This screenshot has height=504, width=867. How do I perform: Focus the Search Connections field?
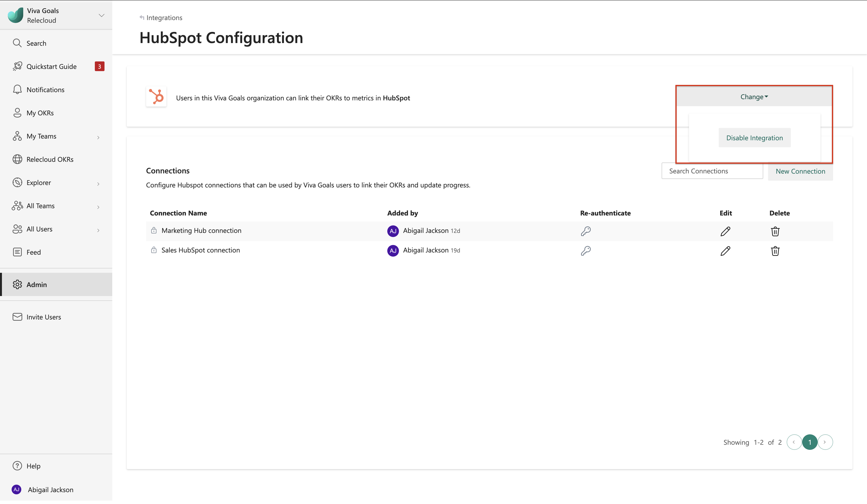pos(712,171)
